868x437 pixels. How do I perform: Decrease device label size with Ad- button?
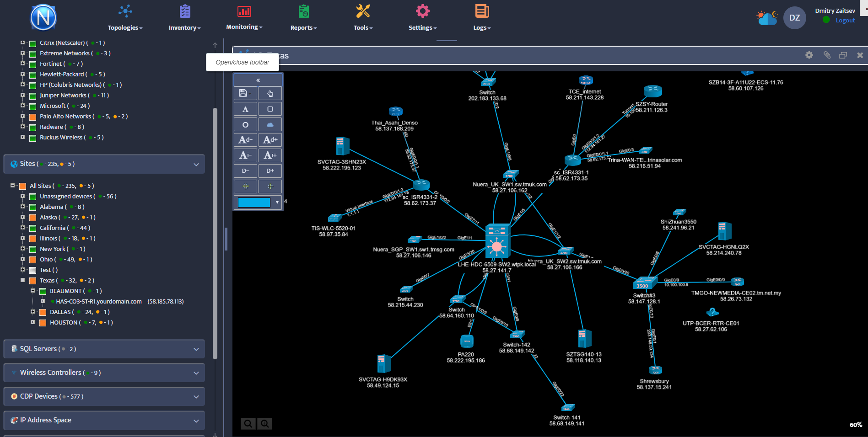pos(245,140)
